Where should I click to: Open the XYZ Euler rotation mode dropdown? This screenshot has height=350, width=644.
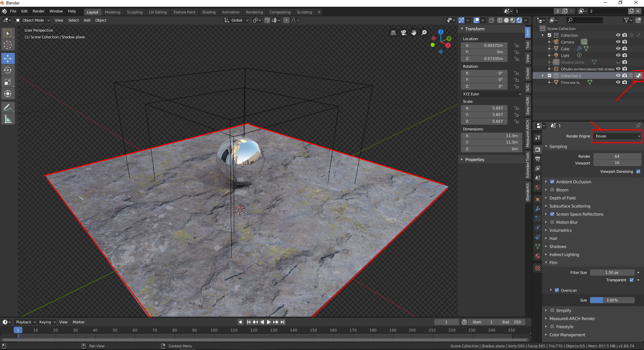pyautogui.click(x=492, y=94)
